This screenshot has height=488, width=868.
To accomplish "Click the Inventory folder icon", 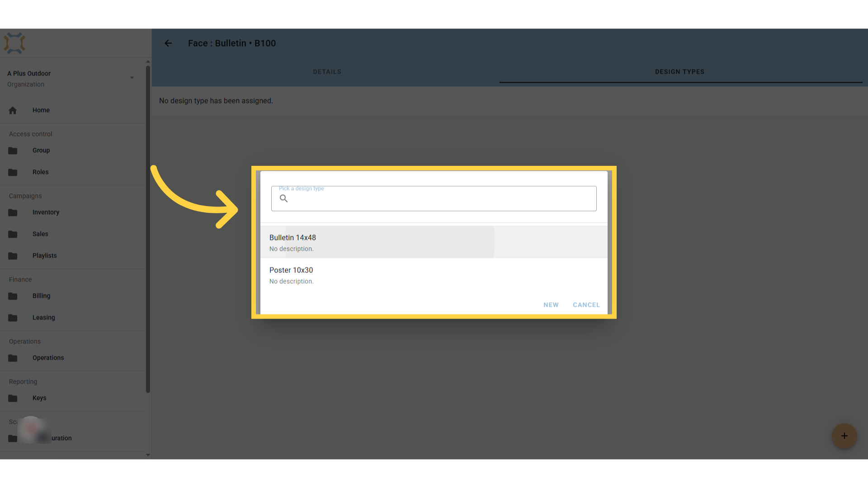I will tap(13, 212).
